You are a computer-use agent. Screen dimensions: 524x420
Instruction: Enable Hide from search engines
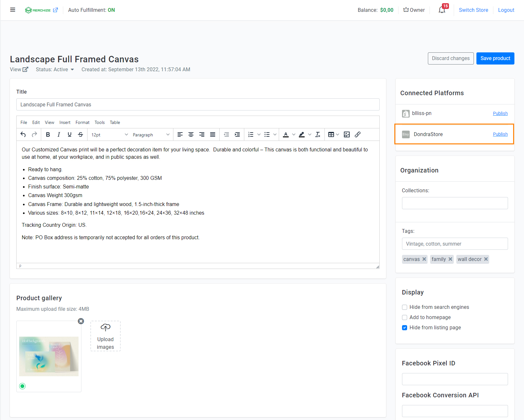click(x=405, y=307)
